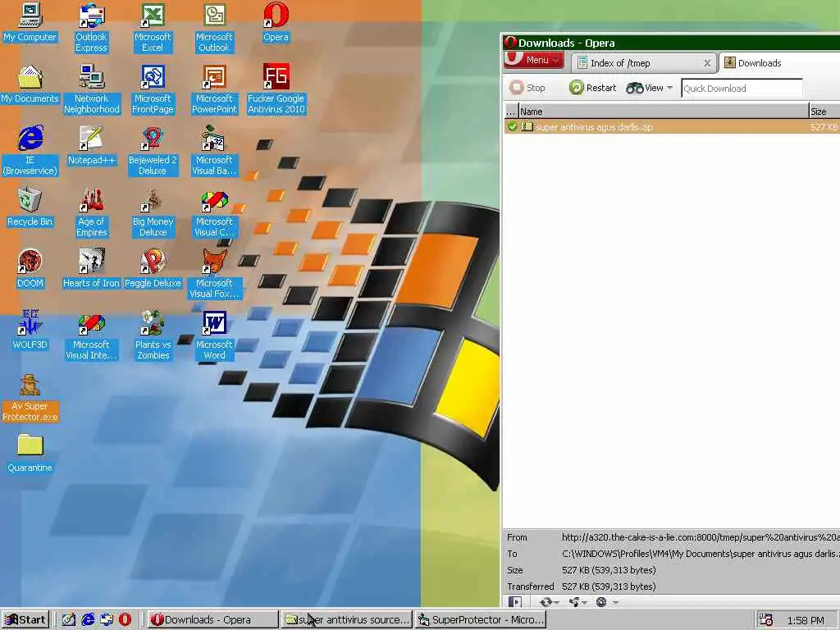
Task: Select the super antivirus agus darlis.zip download row
Action: pyautogui.click(x=671, y=127)
